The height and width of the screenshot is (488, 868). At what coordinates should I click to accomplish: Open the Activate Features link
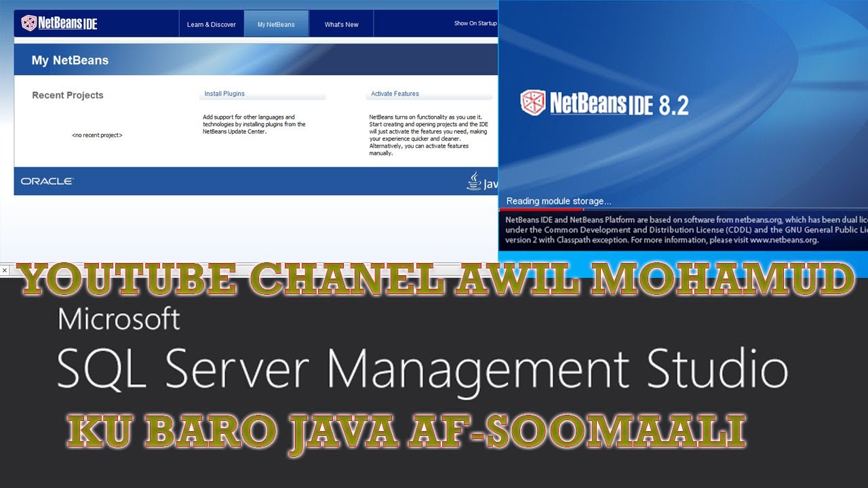(395, 94)
